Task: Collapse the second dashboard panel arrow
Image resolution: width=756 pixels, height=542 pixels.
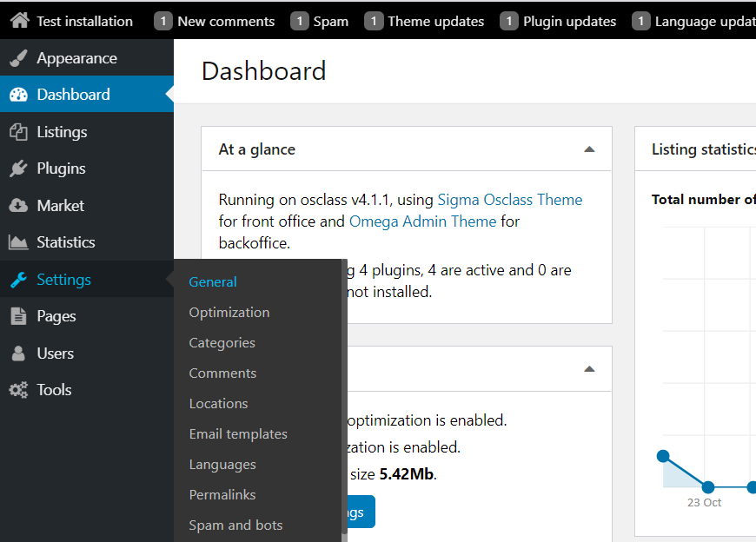Action: [x=589, y=369]
